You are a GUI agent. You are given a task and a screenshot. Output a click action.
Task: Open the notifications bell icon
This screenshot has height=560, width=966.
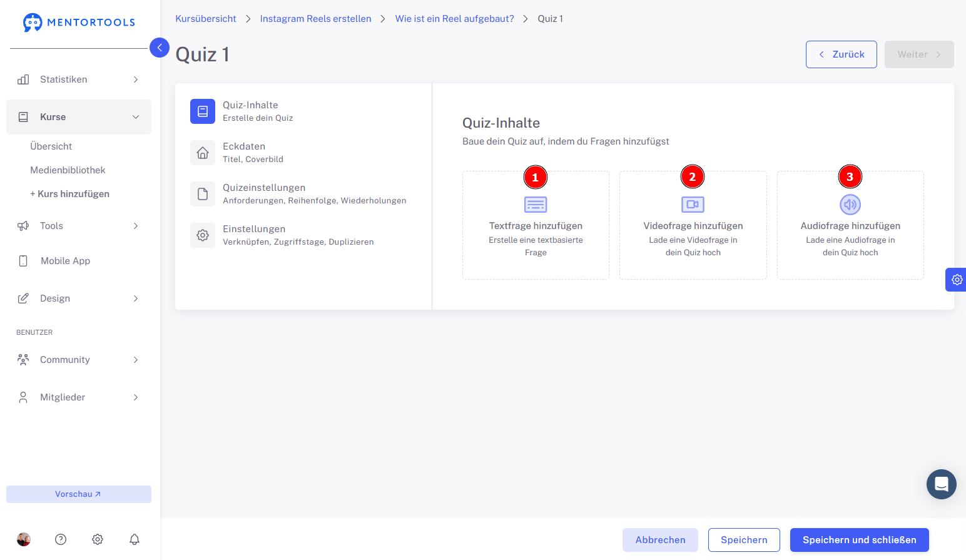pos(135,539)
